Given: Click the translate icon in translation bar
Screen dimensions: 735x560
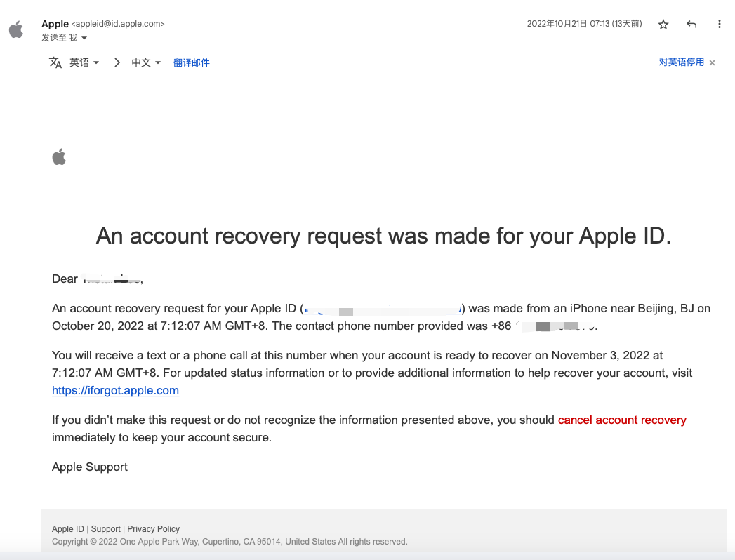Looking at the screenshot, I should (55, 62).
